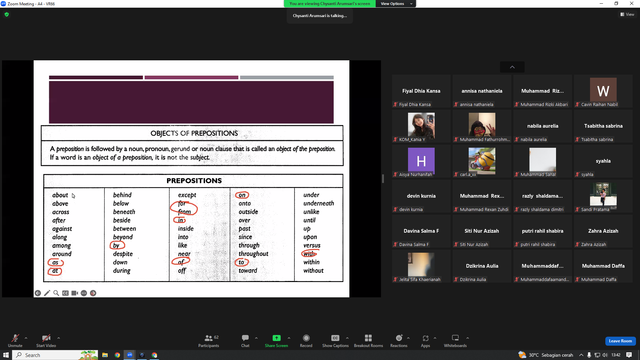Open audio options arrow beside Unmute
The width and height of the screenshot is (640, 360).
pyautogui.click(x=26, y=338)
